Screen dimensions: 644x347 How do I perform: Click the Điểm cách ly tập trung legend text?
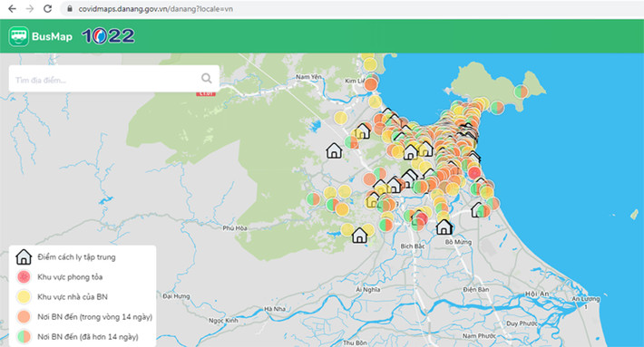tap(76, 257)
